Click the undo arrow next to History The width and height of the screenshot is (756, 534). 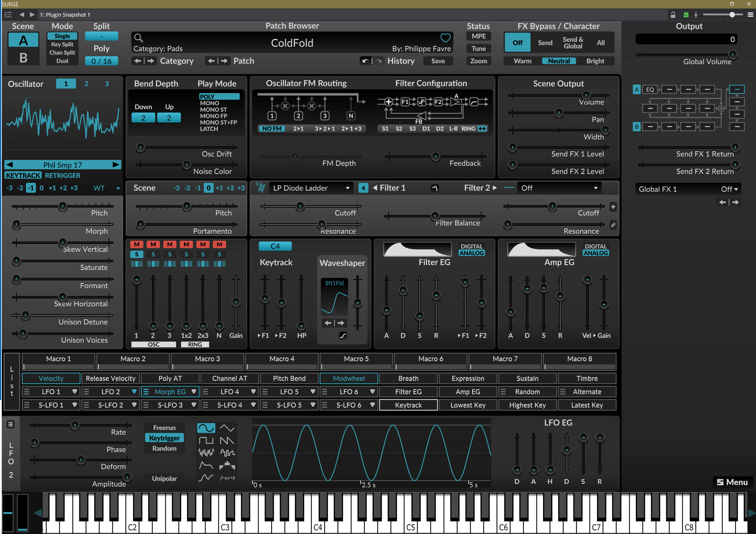(365, 61)
